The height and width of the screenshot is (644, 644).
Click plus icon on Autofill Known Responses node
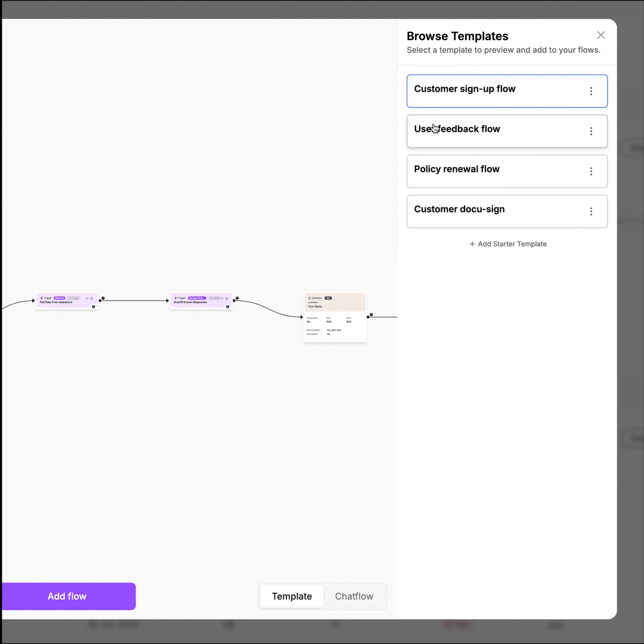point(228,307)
